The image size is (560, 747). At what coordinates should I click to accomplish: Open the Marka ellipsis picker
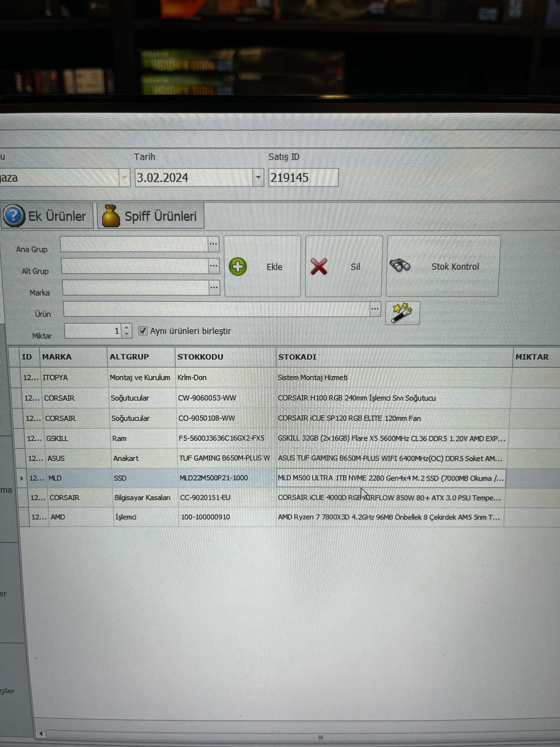214,287
